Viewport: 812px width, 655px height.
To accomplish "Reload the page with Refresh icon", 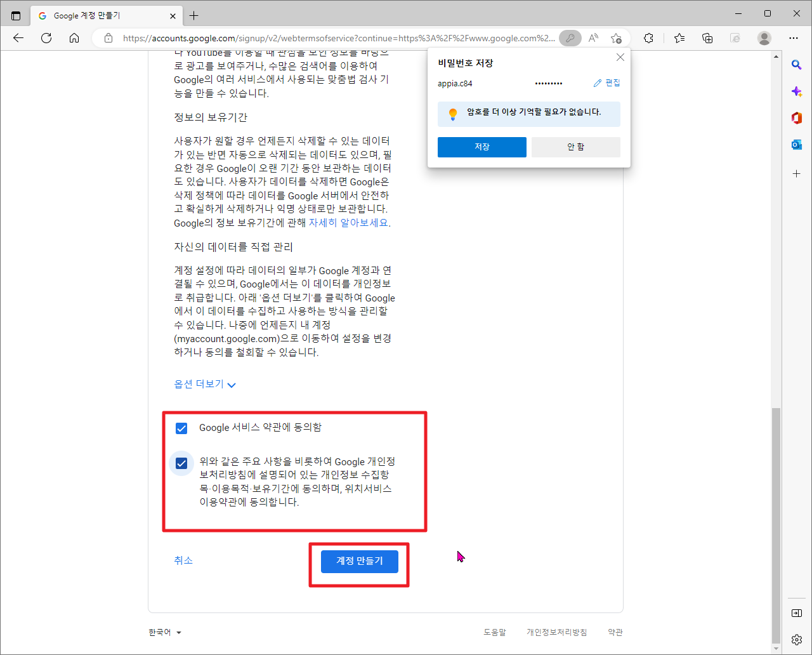I will click(x=46, y=38).
